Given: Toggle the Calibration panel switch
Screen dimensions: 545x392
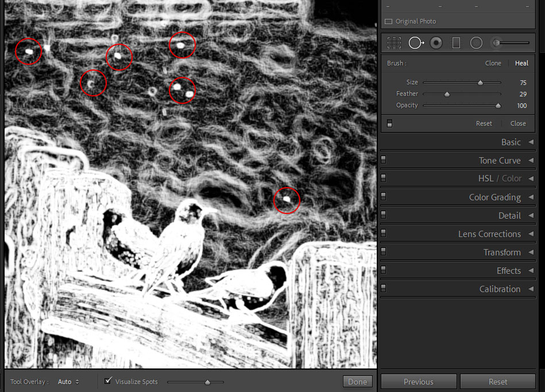Looking at the screenshot, I should (x=384, y=288).
